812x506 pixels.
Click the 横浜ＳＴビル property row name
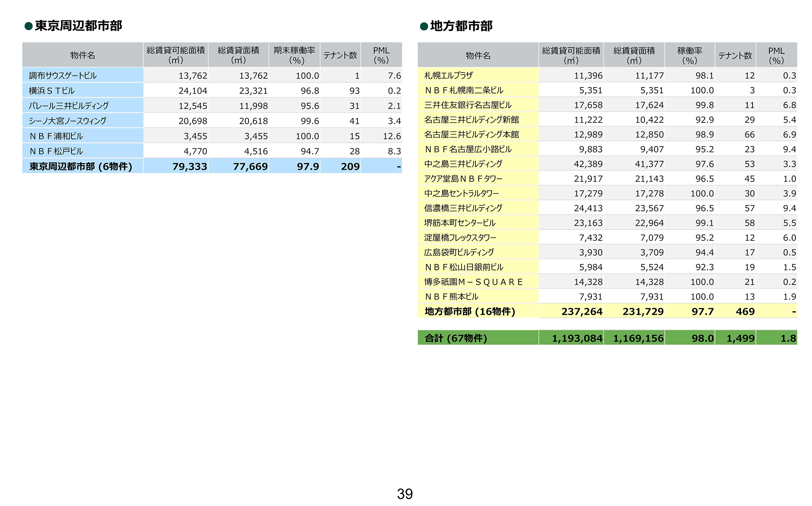click(51, 91)
